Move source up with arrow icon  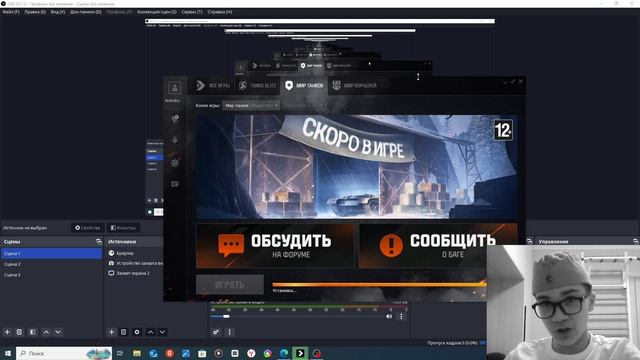coord(150,332)
